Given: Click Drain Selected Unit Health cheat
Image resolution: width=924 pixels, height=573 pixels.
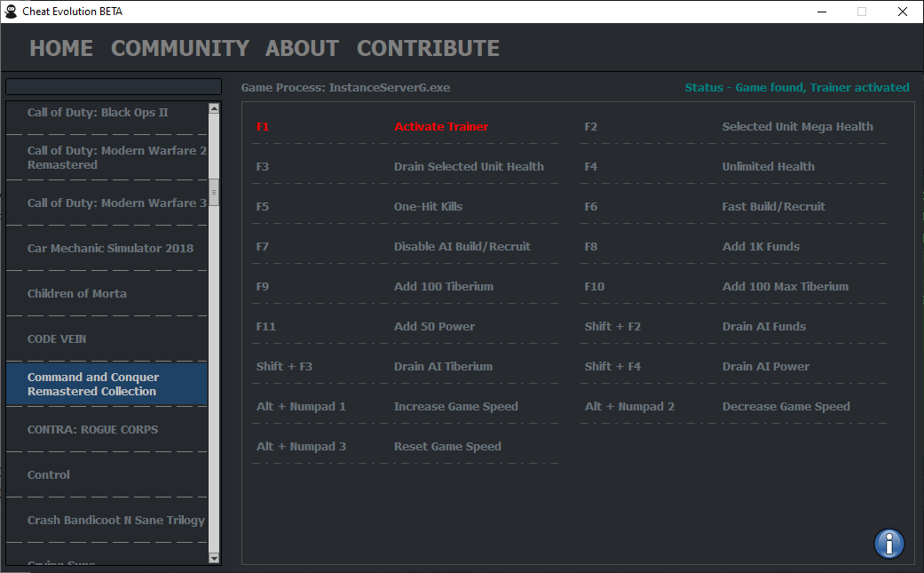Looking at the screenshot, I should [469, 167].
